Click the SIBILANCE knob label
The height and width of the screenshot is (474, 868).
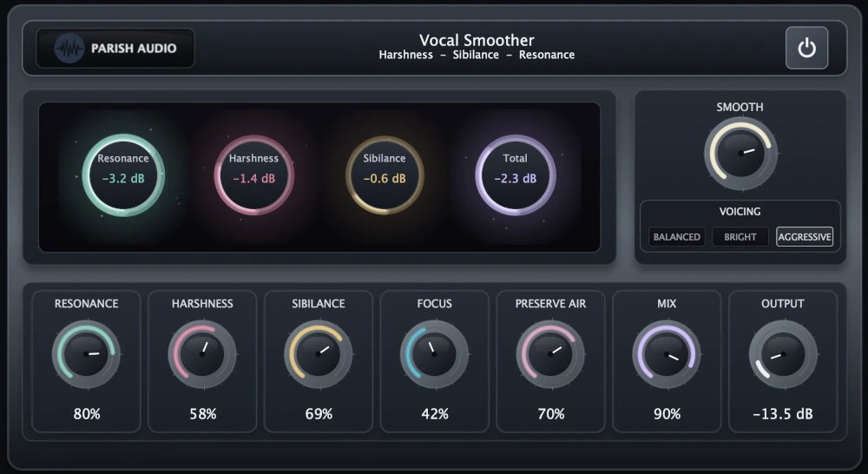coord(319,304)
